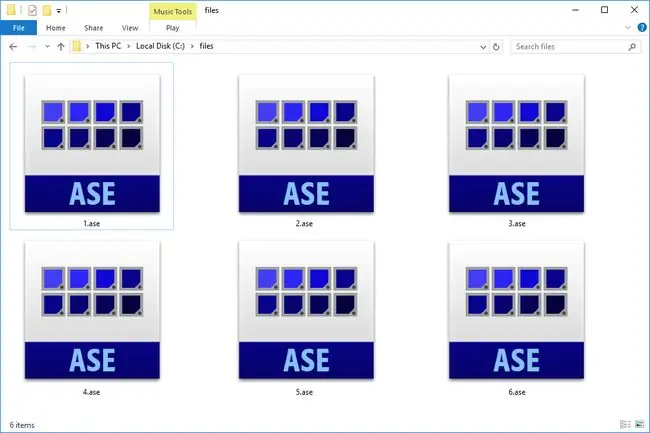The image size is (650, 433).
Task: Click Local Disk (C:) in address bar
Action: pyautogui.click(x=160, y=46)
